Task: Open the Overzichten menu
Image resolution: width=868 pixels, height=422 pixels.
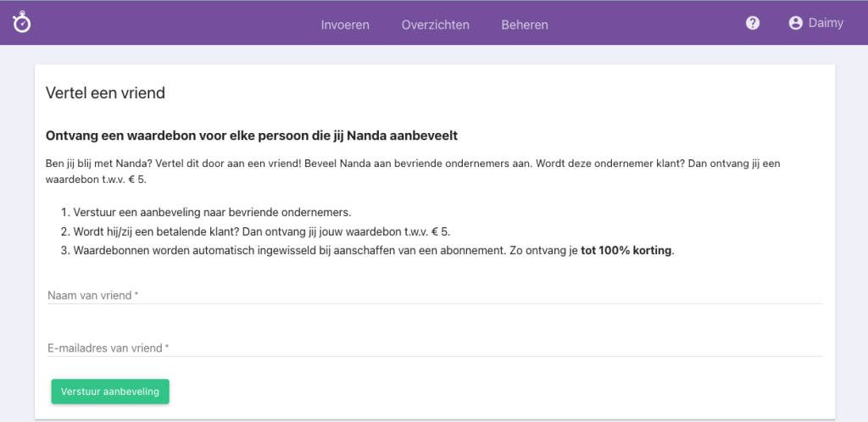Action: [x=435, y=25]
